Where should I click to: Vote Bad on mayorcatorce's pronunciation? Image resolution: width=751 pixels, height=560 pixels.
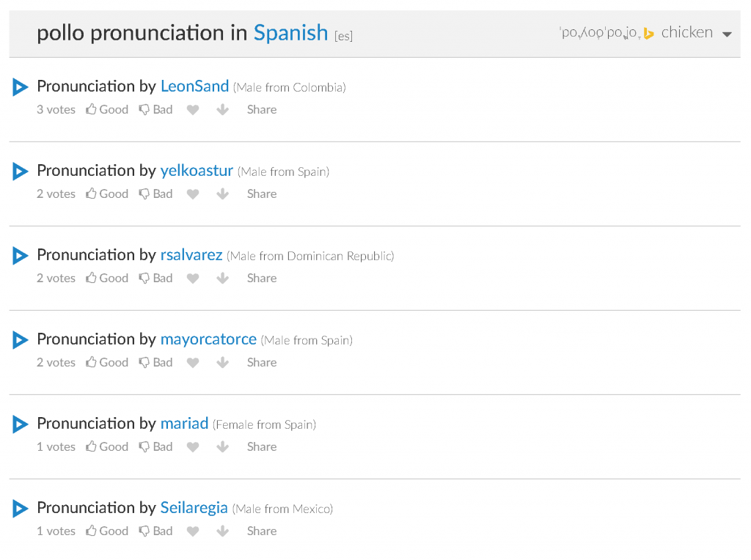tap(156, 363)
